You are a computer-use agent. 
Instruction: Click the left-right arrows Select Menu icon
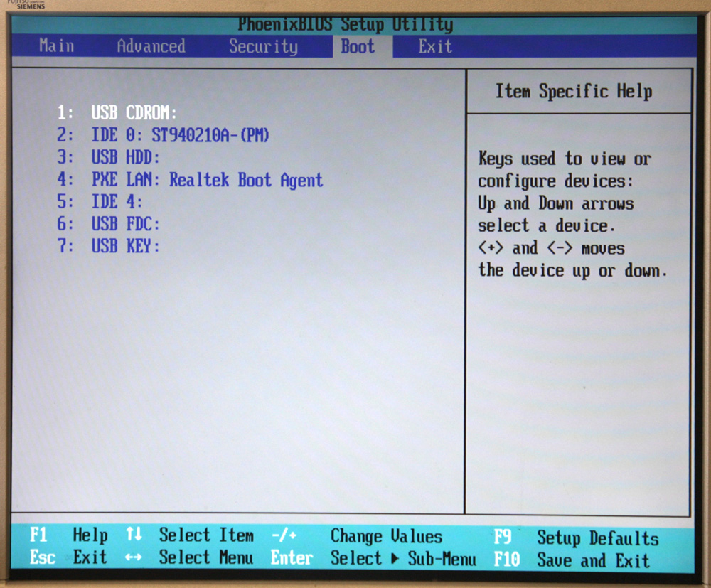click(133, 558)
